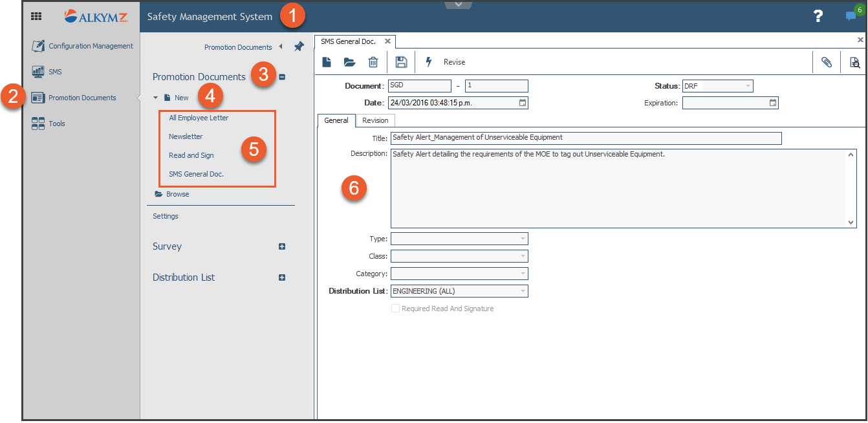Select Tools in the sidebar
This screenshot has width=868, height=423.
(57, 124)
